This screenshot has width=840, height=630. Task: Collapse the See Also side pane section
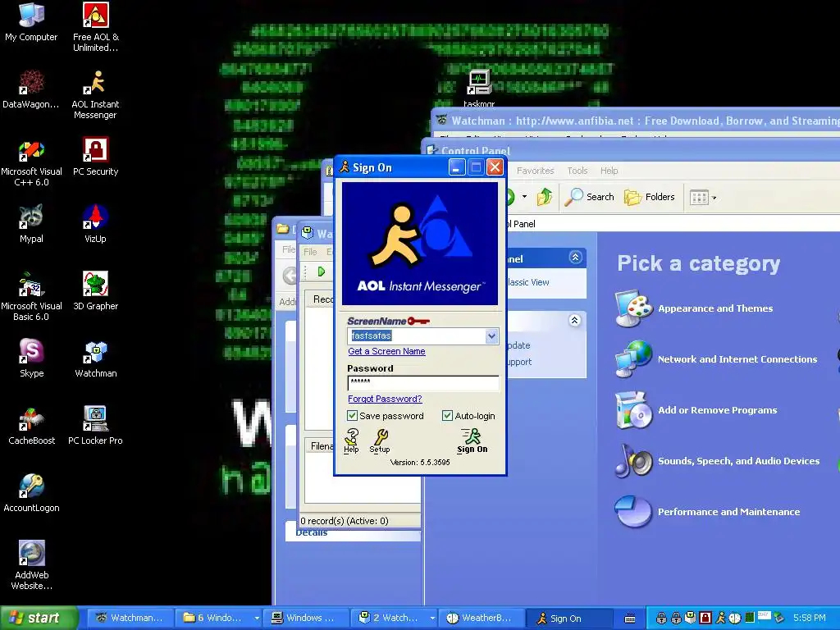(575, 321)
